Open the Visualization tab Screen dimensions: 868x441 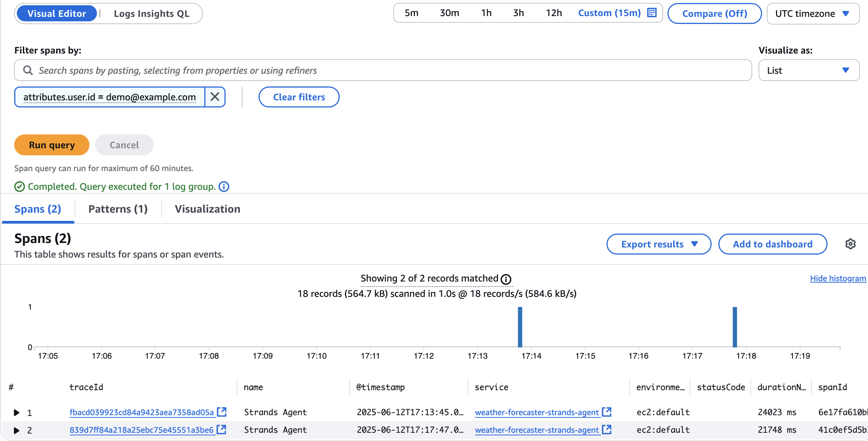[x=208, y=209]
